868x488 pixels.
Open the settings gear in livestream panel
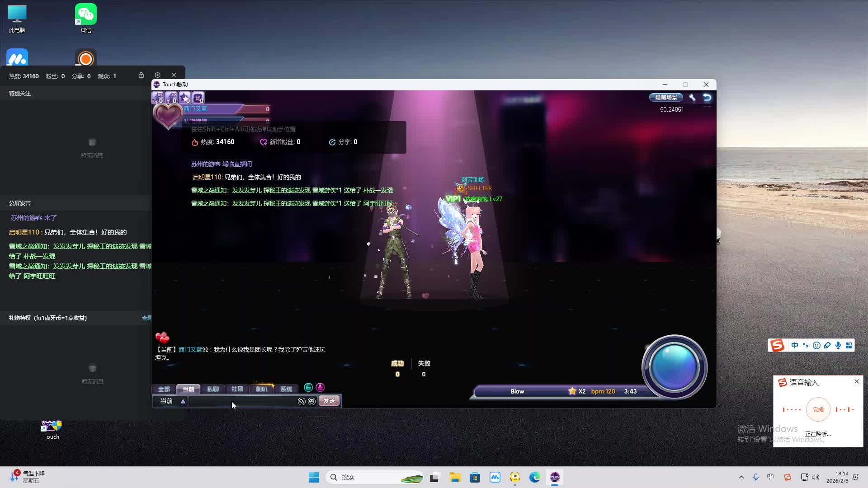click(157, 75)
